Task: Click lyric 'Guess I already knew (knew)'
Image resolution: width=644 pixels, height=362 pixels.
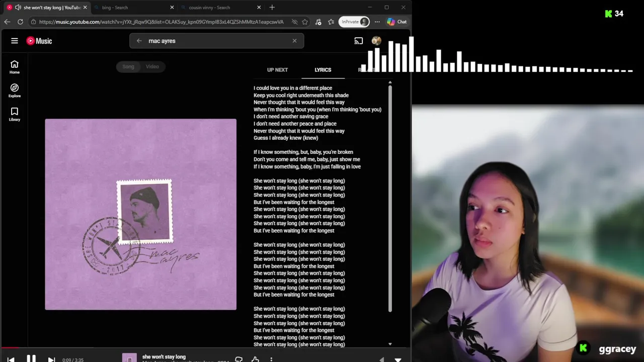Action: coord(286,138)
